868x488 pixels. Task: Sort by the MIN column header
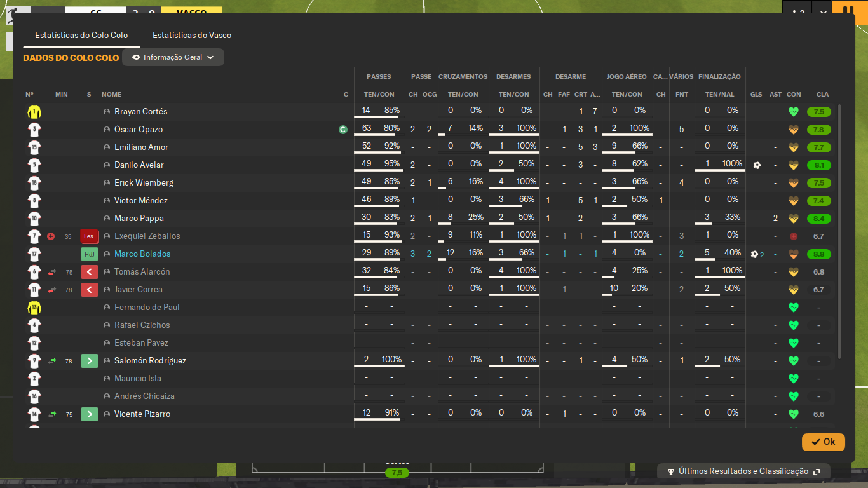click(61, 95)
